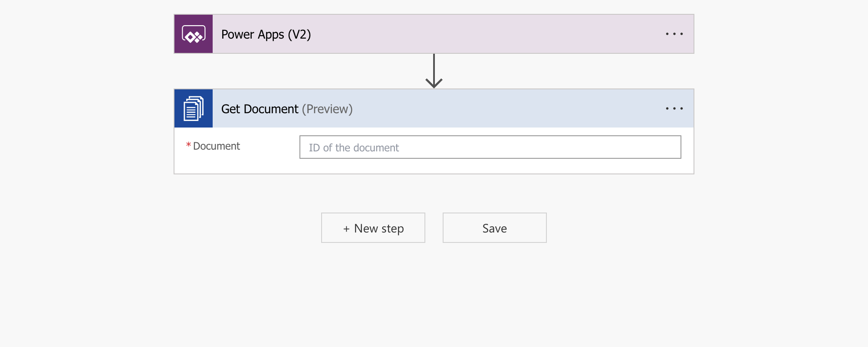Click the purple Power Apps trigger icon
The width and height of the screenshot is (868, 347).
tap(194, 34)
